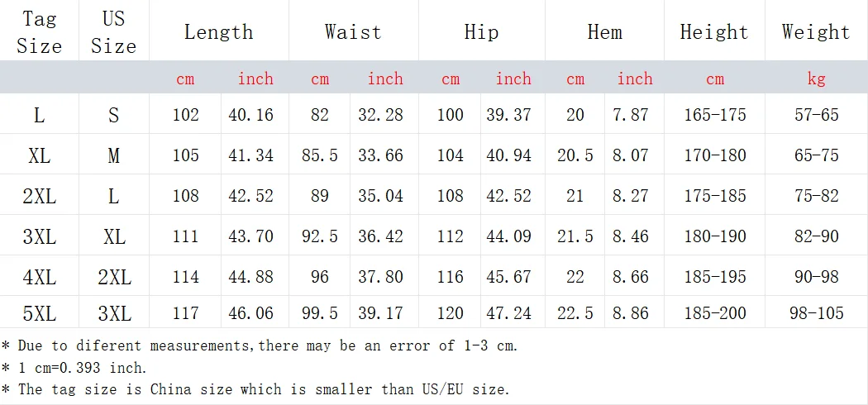Select the Length column header
Viewport: 868px width, 405px height.
coord(219,32)
